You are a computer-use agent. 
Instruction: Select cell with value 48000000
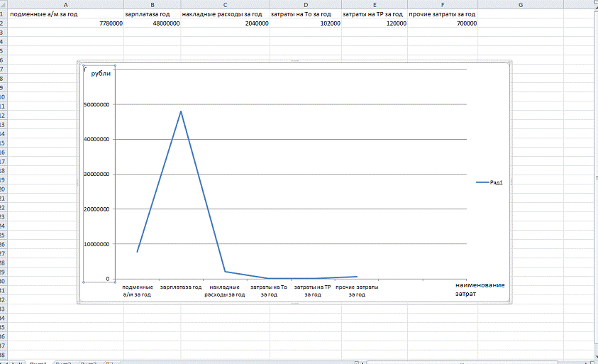coord(152,23)
